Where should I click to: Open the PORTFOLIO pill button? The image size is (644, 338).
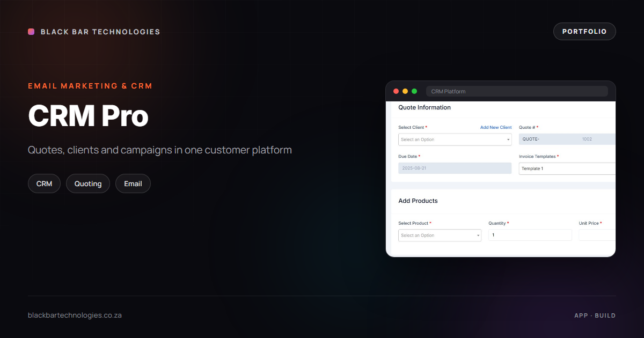coord(584,32)
